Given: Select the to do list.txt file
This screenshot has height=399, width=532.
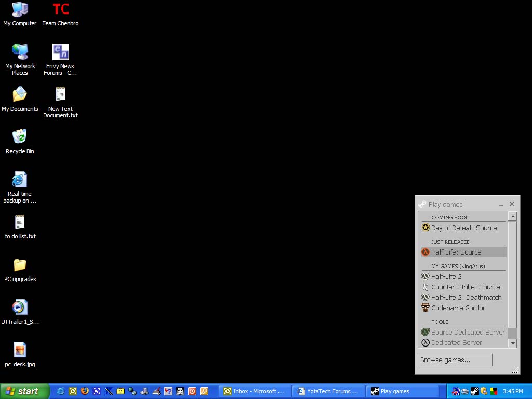Looking at the screenshot, I should coord(20,227).
